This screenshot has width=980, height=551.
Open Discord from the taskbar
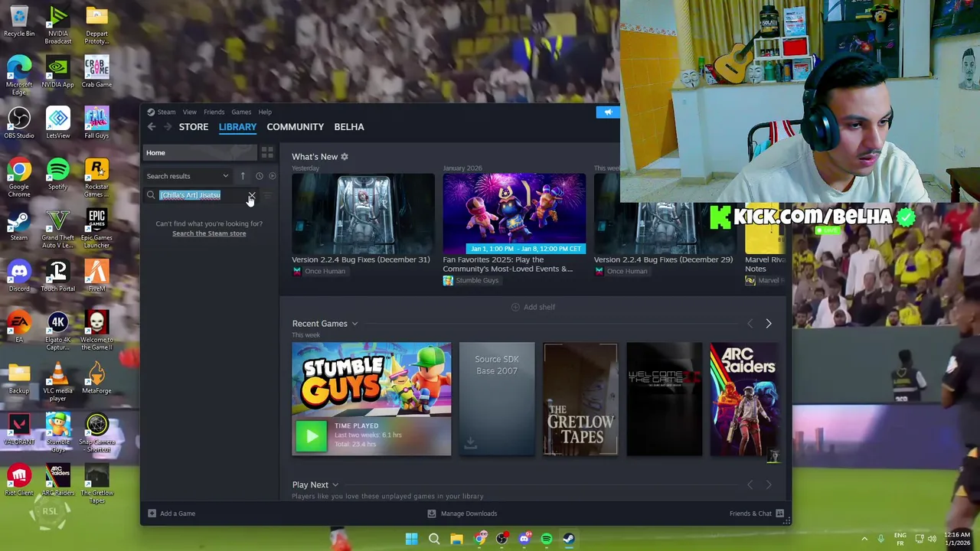pos(524,539)
